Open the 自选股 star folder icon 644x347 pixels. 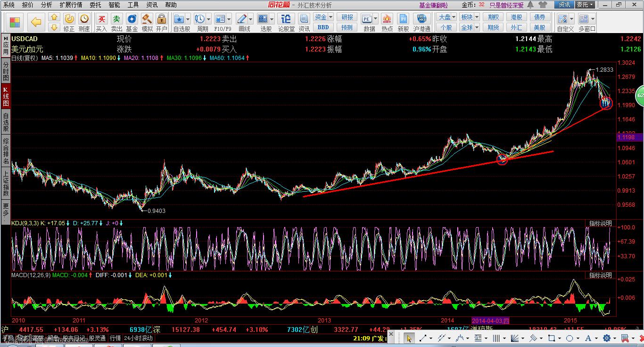coord(179,19)
